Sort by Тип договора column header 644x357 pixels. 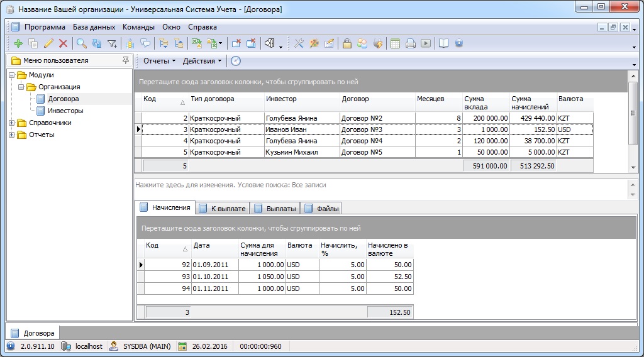(226, 102)
